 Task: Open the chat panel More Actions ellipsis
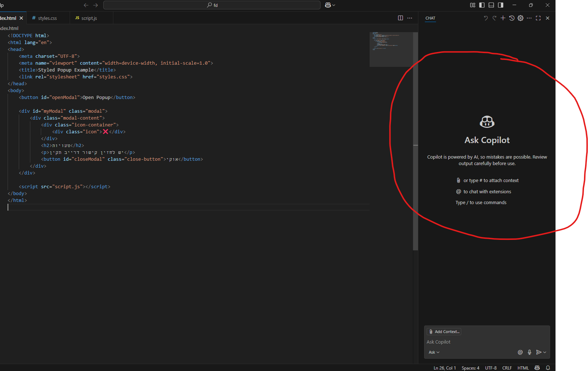pos(529,18)
